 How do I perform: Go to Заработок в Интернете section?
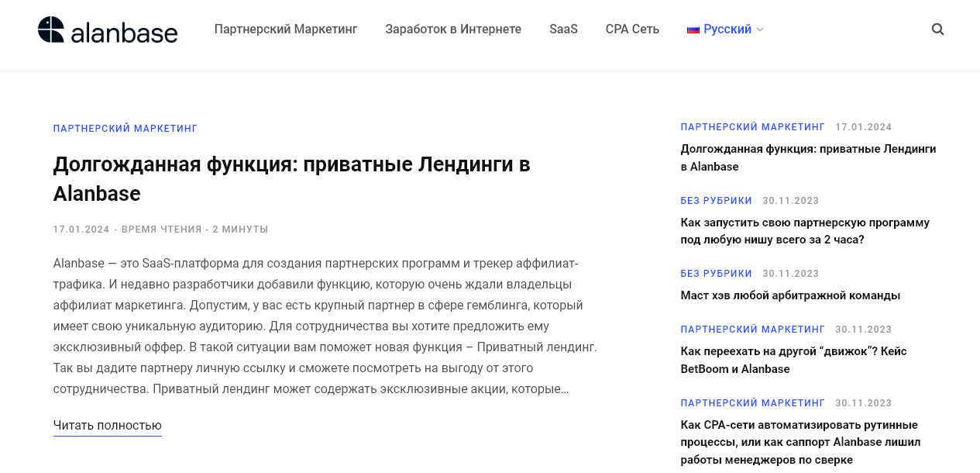(453, 29)
